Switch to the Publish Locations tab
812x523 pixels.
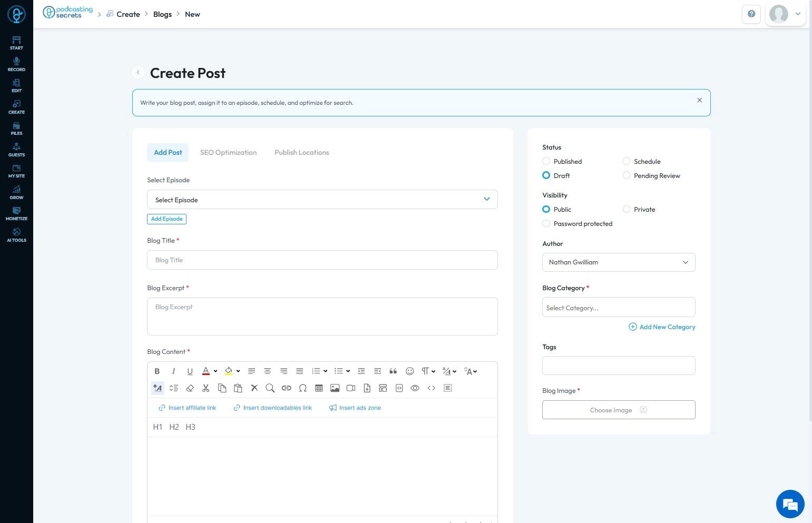(302, 152)
